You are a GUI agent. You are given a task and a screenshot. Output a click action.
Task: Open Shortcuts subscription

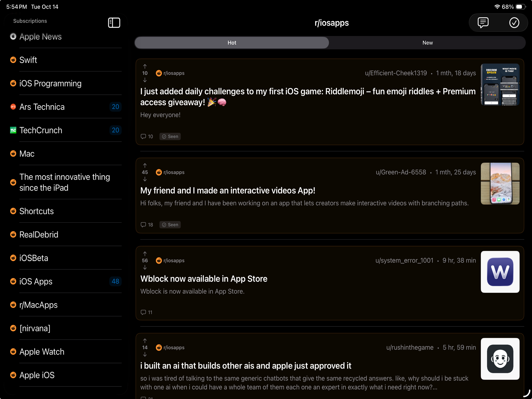point(65,211)
